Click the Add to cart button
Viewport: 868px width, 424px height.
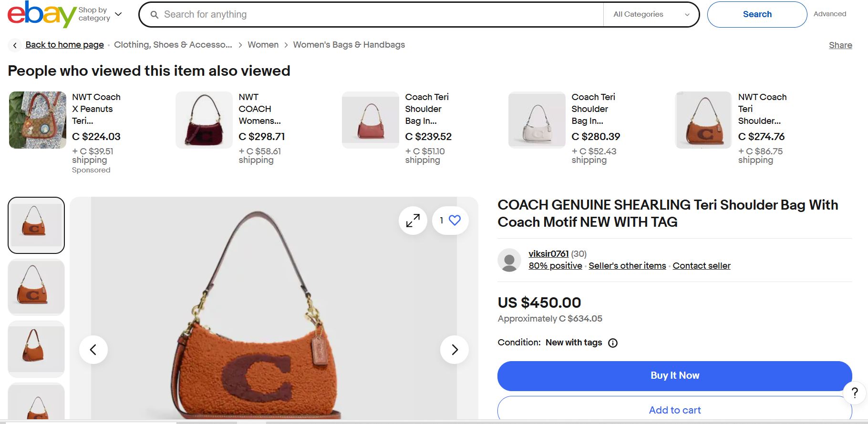(674, 410)
